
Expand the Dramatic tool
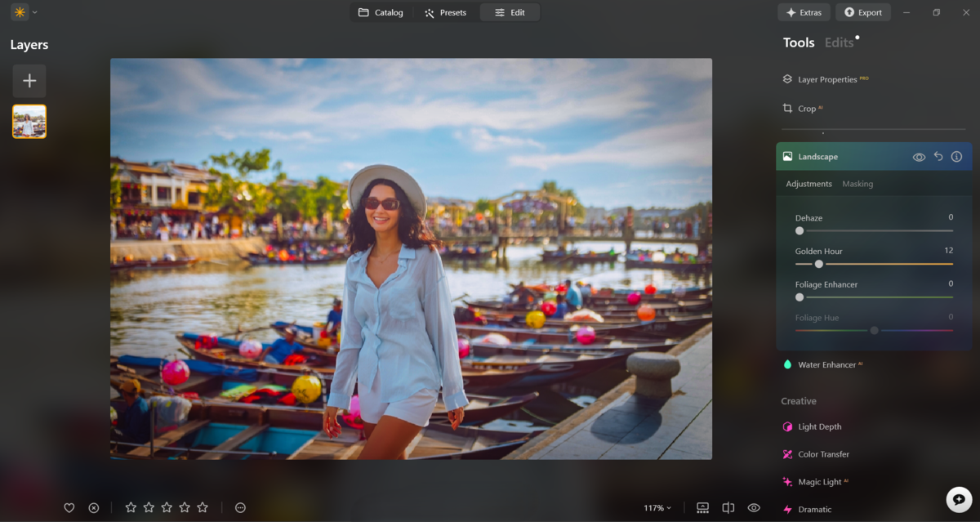(814, 510)
